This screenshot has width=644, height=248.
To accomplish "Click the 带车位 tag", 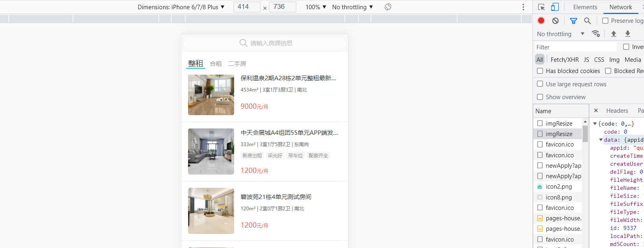I will click(x=296, y=156).
